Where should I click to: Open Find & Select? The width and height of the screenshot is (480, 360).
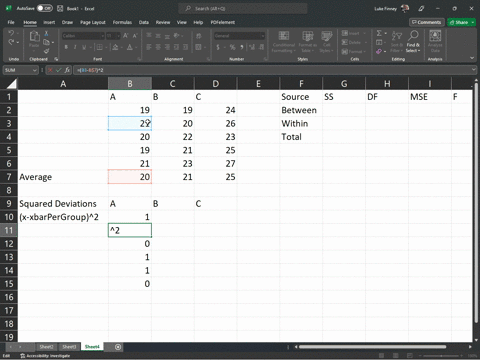point(413,41)
